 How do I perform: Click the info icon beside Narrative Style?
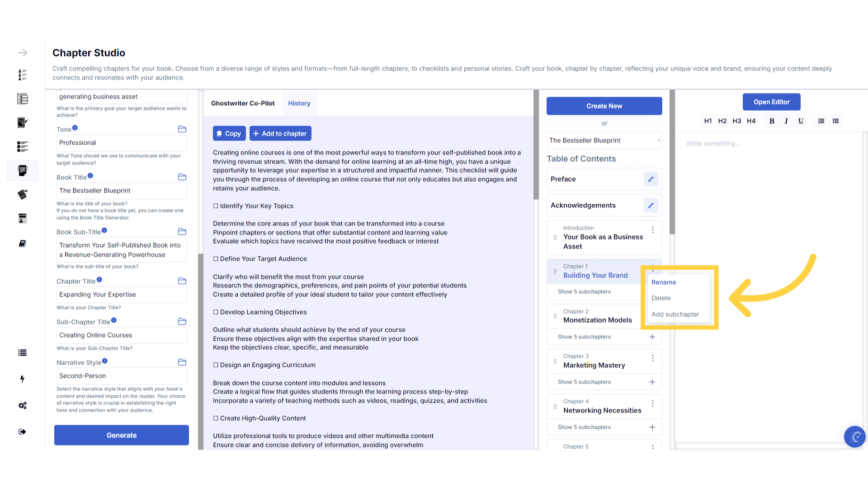pos(105,361)
